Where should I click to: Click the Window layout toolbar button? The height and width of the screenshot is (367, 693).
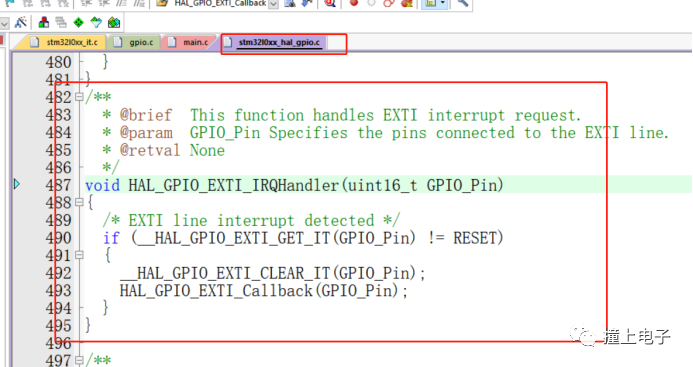click(430, 3)
